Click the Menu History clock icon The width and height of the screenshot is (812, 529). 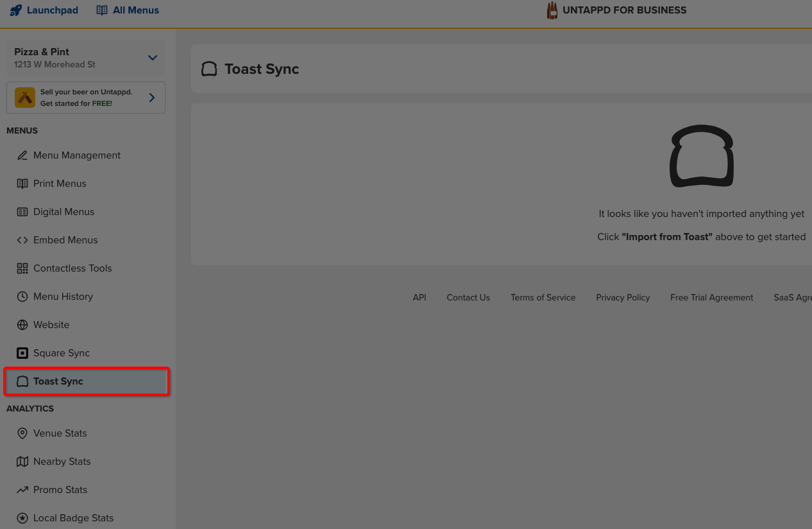click(22, 297)
